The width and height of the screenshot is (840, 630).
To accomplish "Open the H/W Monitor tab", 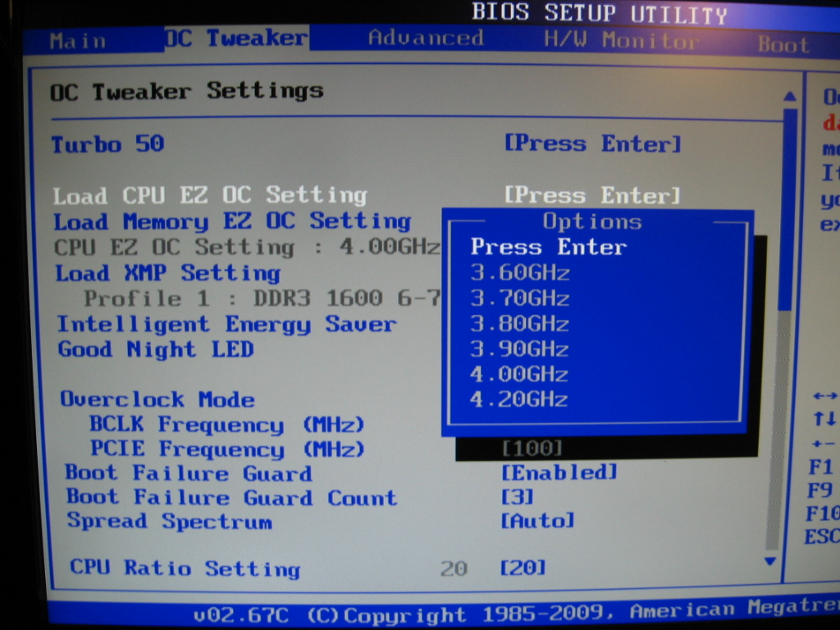I will [x=621, y=40].
